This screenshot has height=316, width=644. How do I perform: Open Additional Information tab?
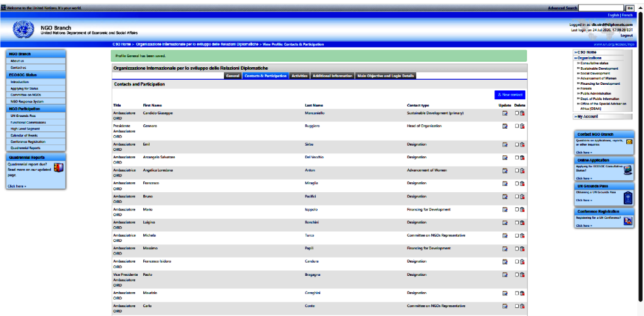coord(332,76)
